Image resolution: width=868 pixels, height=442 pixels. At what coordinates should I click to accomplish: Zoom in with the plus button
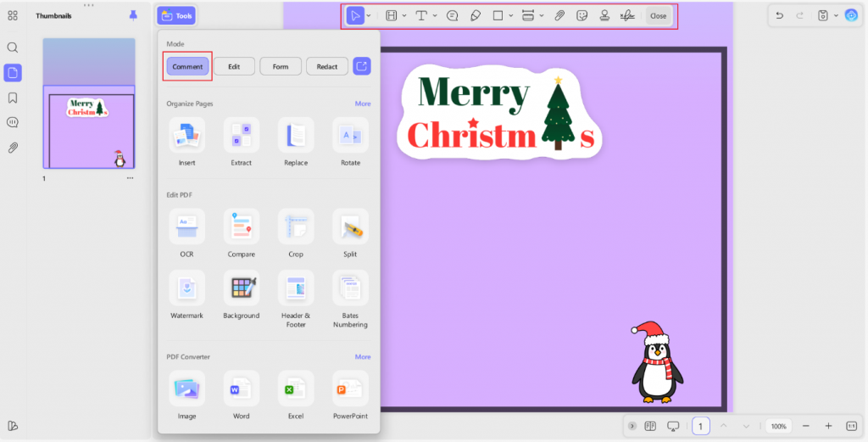coord(829,426)
